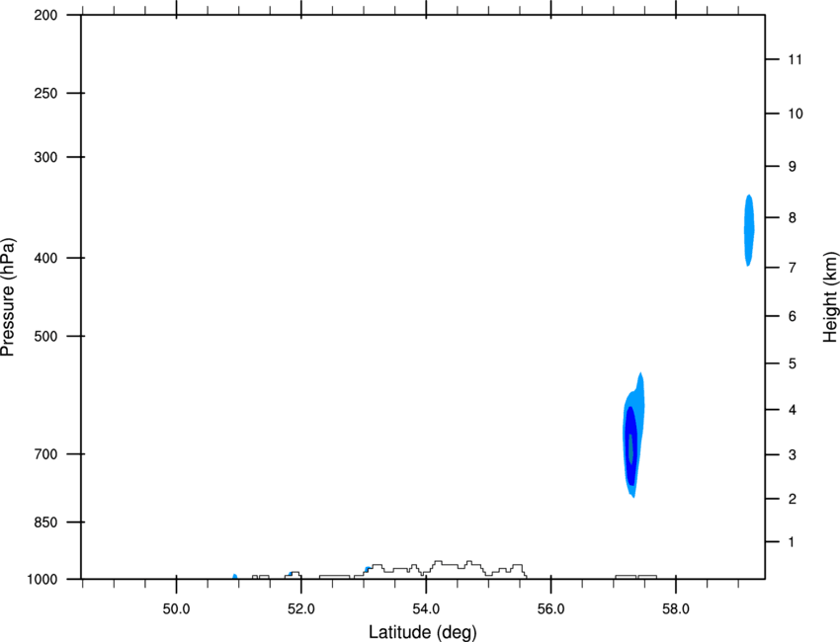Click the Latitude (deg) axis title

point(422,632)
